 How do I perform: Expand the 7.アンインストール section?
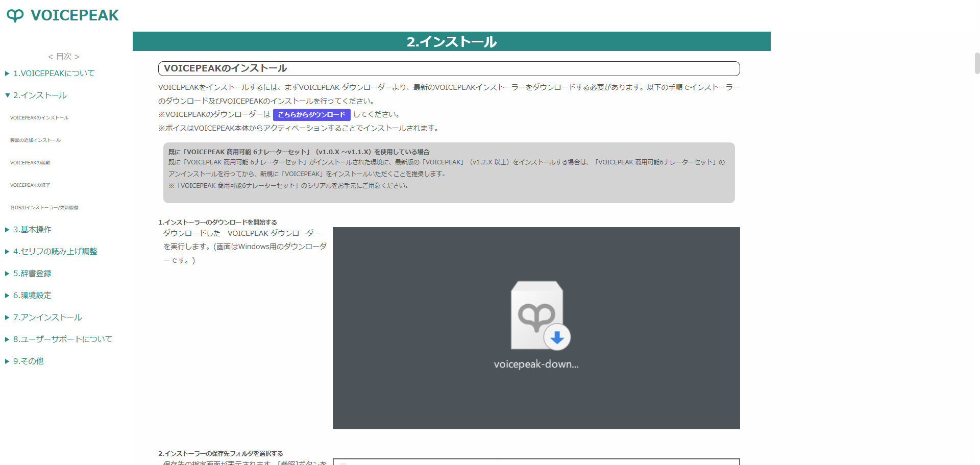pyautogui.click(x=47, y=317)
